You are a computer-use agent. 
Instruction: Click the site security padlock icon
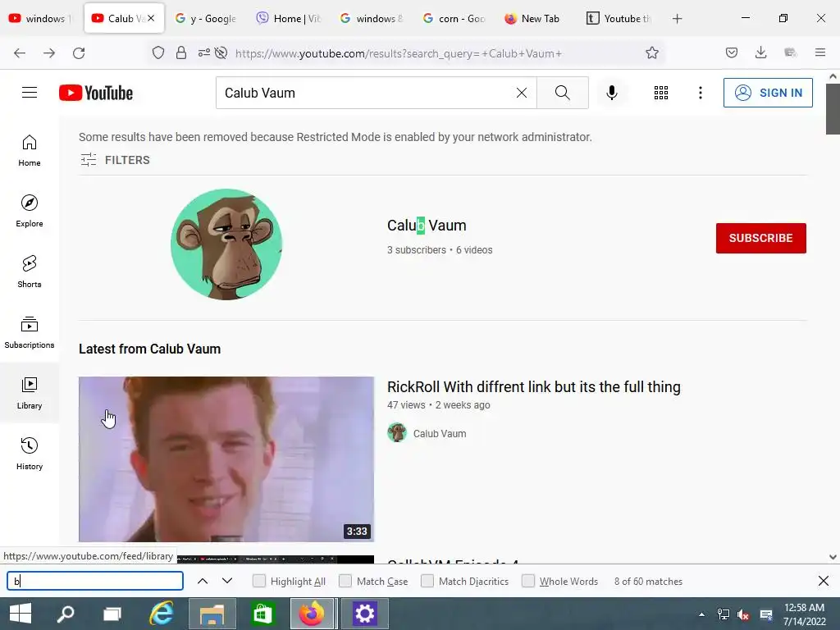click(181, 52)
